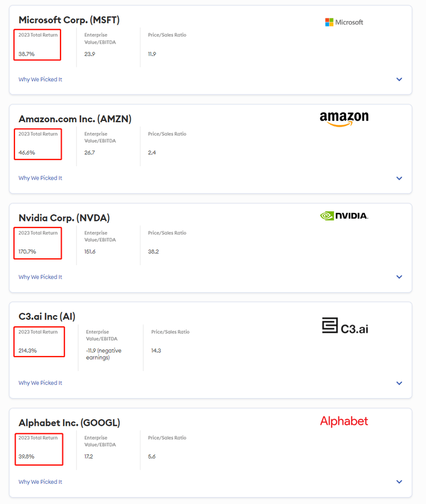Expand the Amazon.com Inc. card chevron

399,178
